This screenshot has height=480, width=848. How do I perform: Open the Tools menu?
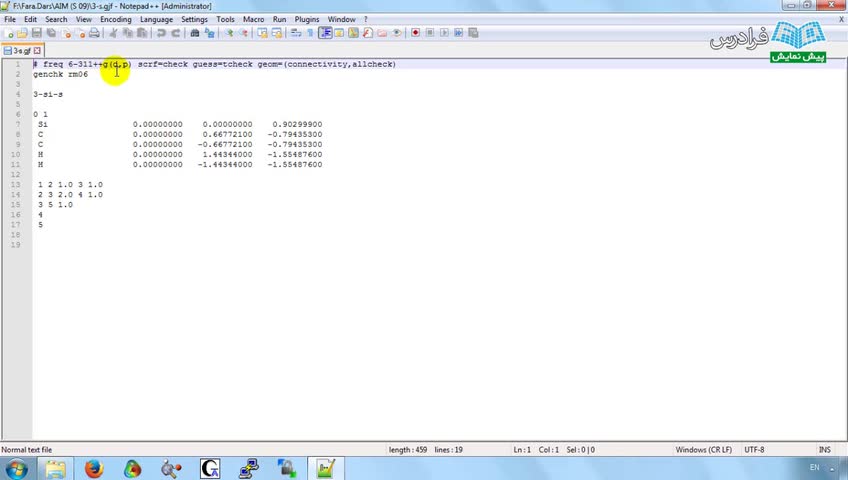pos(225,19)
